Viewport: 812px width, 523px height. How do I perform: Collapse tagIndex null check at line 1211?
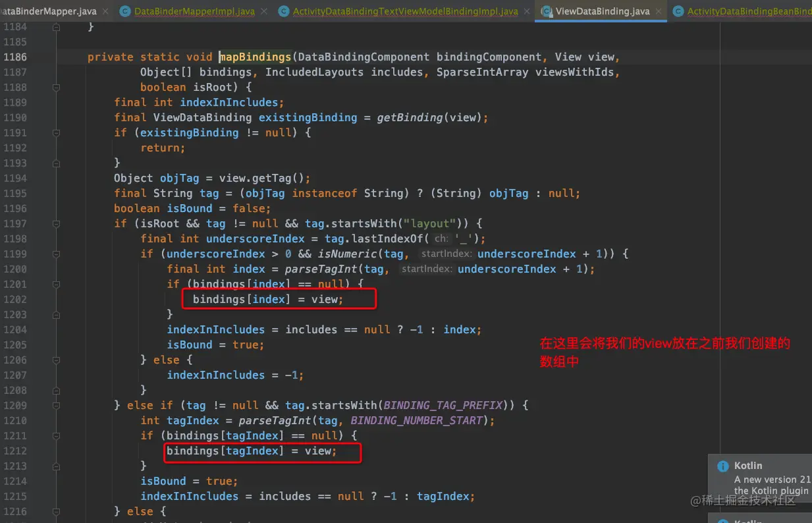(56, 435)
